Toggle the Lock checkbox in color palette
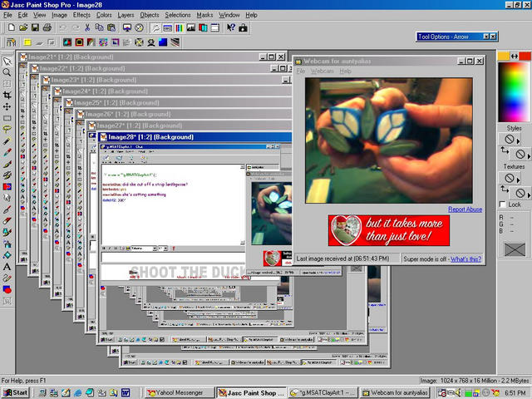This screenshot has width=532, height=399. click(x=503, y=204)
